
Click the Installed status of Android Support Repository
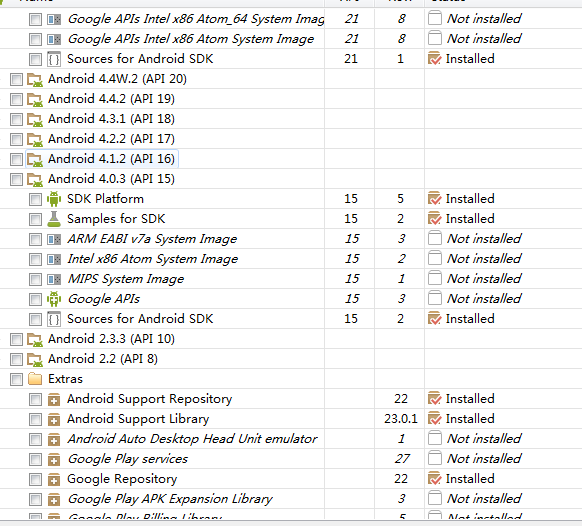(461, 399)
